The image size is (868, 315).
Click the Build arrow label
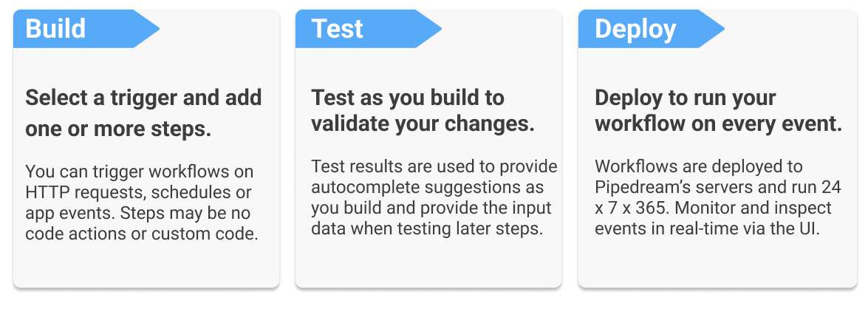[x=56, y=29]
